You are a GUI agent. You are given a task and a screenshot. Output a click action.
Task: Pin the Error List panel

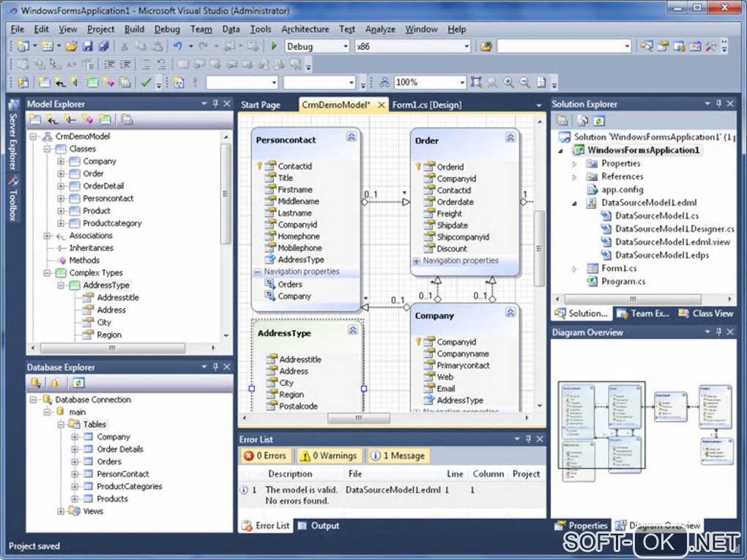[528, 438]
